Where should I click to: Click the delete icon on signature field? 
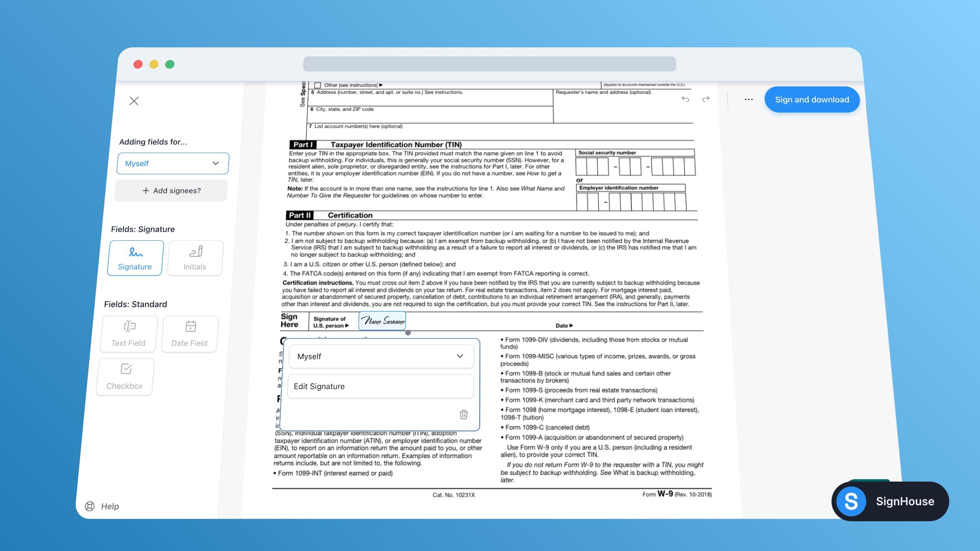click(463, 414)
